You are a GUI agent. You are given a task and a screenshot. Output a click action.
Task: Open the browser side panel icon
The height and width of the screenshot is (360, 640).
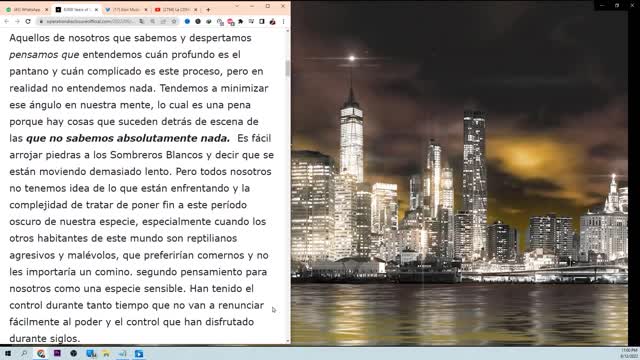coord(262,21)
